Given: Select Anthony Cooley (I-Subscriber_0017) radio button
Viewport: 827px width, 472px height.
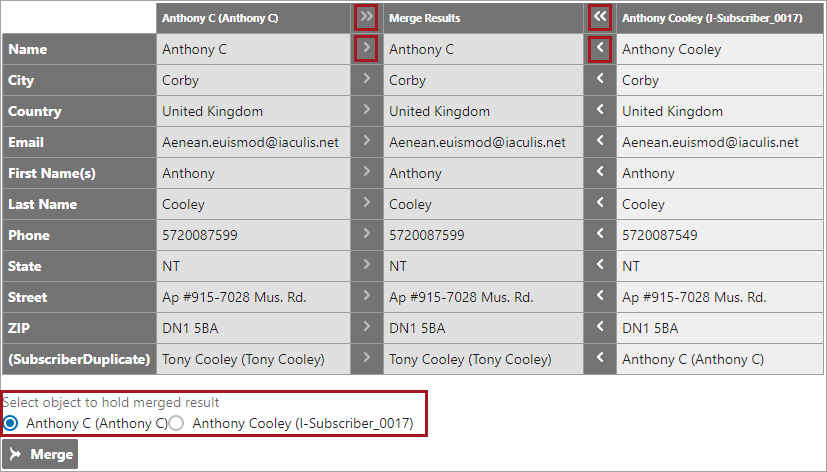Looking at the screenshot, I should [177, 423].
